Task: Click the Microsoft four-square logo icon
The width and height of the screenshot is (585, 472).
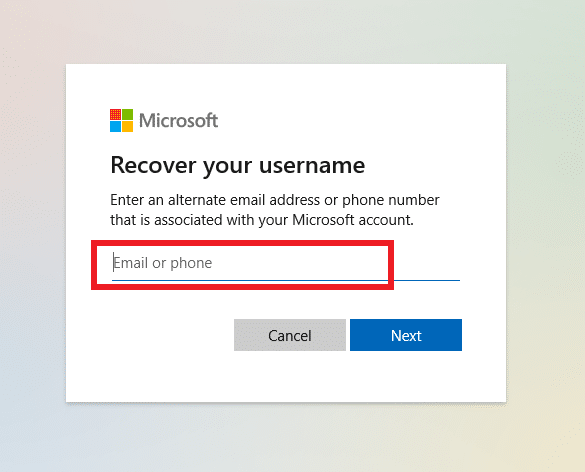Action: click(121, 121)
